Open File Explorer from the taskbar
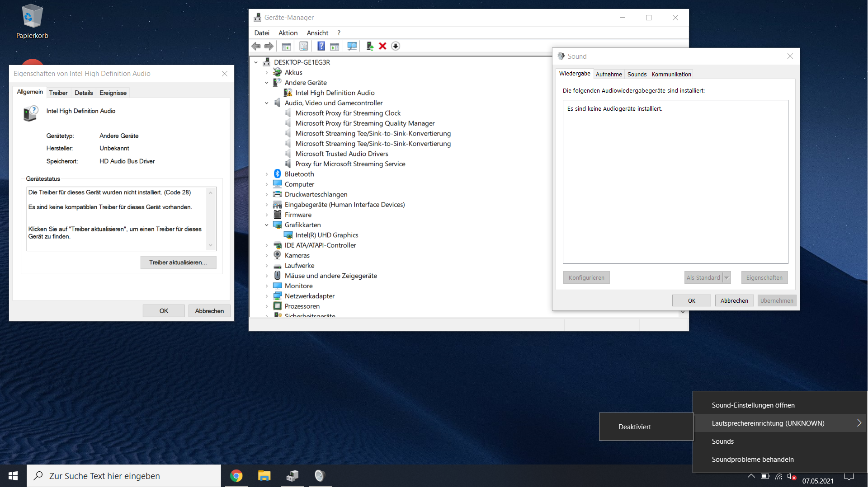Viewport: 868px width, 488px height. tap(264, 476)
